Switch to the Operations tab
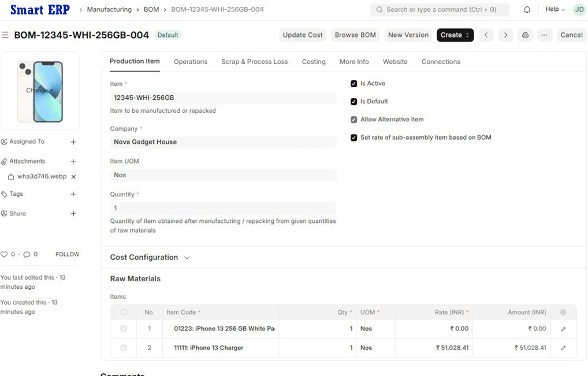Screen dimensions: 588x376 [x=190, y=62]
